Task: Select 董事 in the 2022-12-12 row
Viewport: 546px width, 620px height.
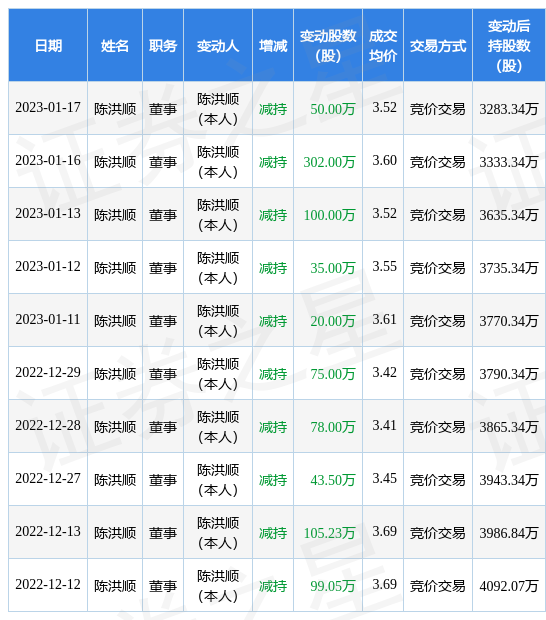Action: (x=163, y=585)
